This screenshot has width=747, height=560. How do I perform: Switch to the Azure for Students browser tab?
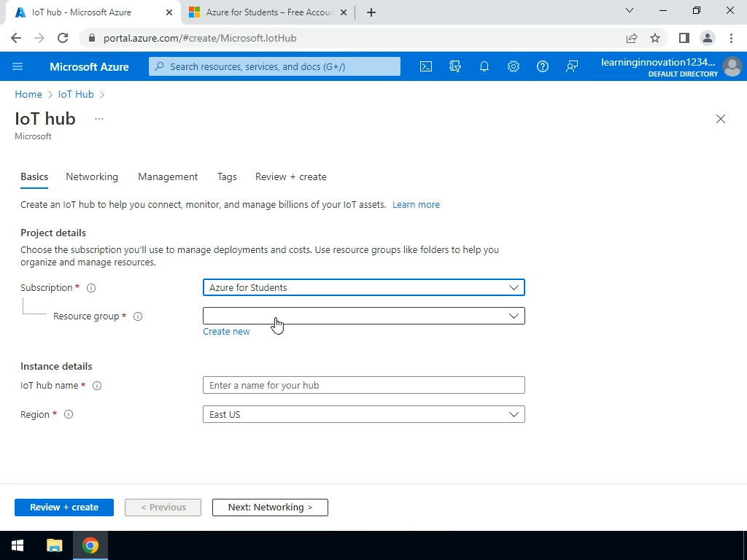pos(268,12)
